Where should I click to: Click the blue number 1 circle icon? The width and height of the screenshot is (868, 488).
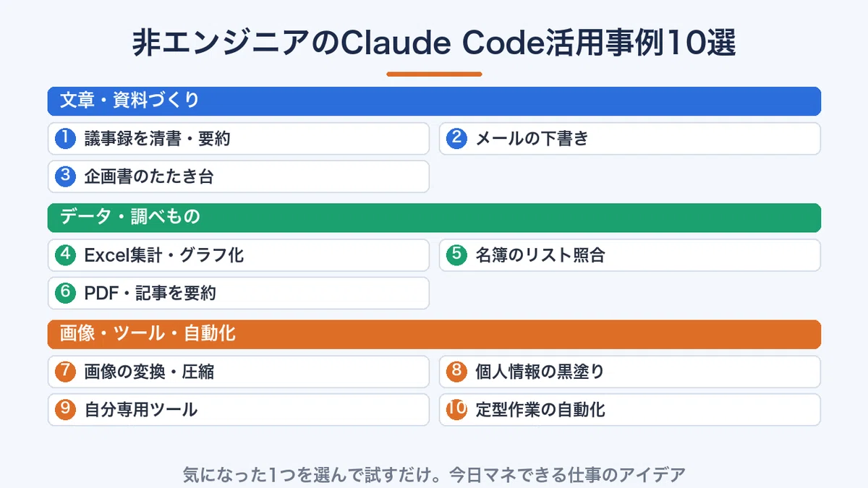[x=65, y=138]
